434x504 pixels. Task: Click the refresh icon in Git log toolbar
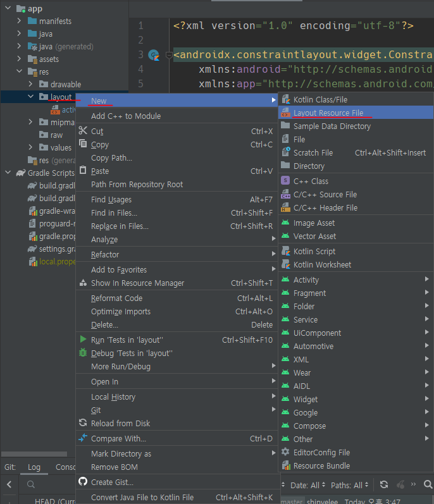click(x=384, y=485)
